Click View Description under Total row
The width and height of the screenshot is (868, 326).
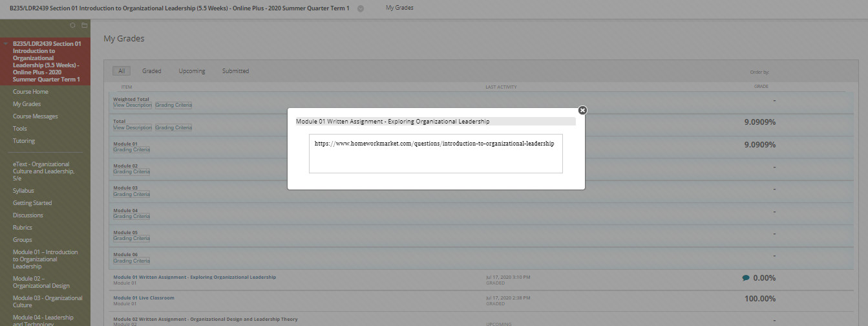[132, 127]
